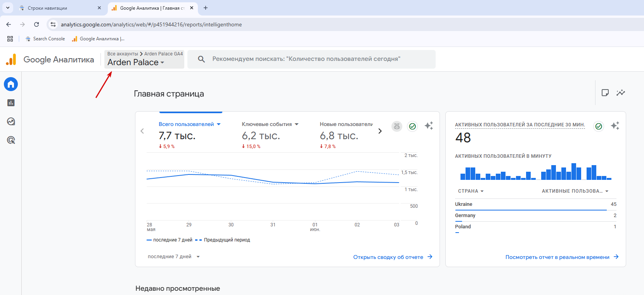Open the Home section in left sidebar
The width and height of the screenshot is (644, 295).
11,84
